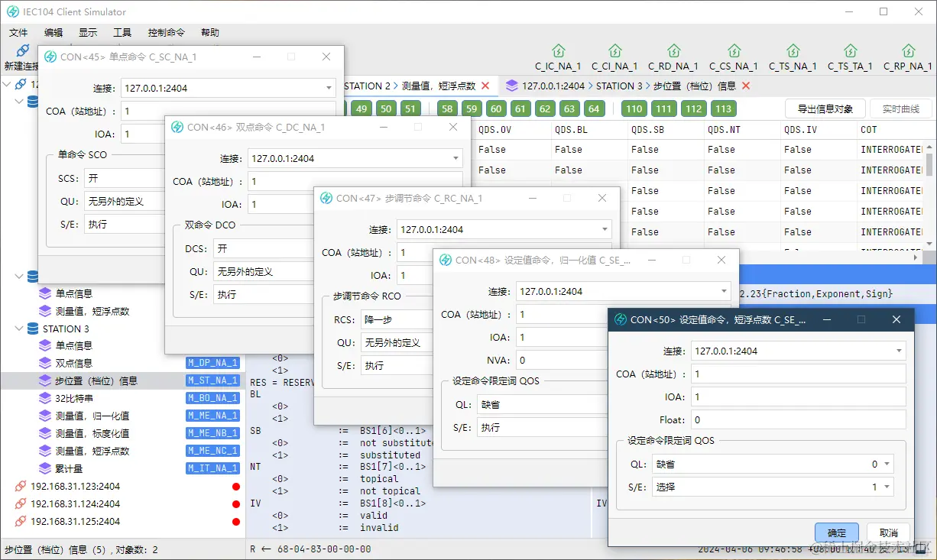This screenshot has width=937, height=560.
Task: Open RCS 降一步 dropdown in CON<47> dialog
Action: pos(398,319)
